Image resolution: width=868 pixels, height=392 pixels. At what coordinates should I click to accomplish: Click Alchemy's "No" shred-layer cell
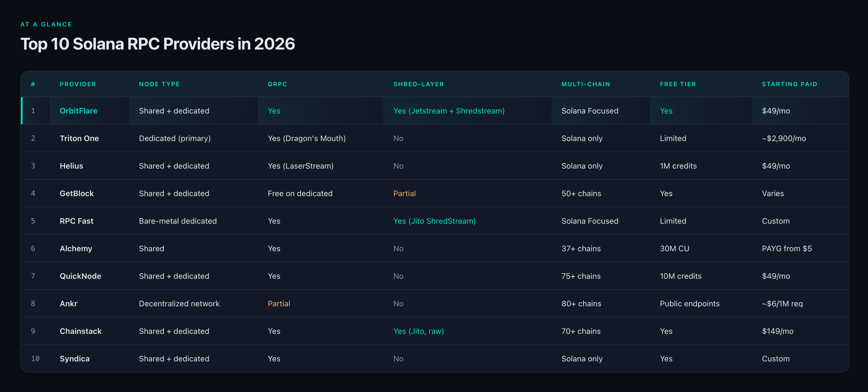click(398, 249)
